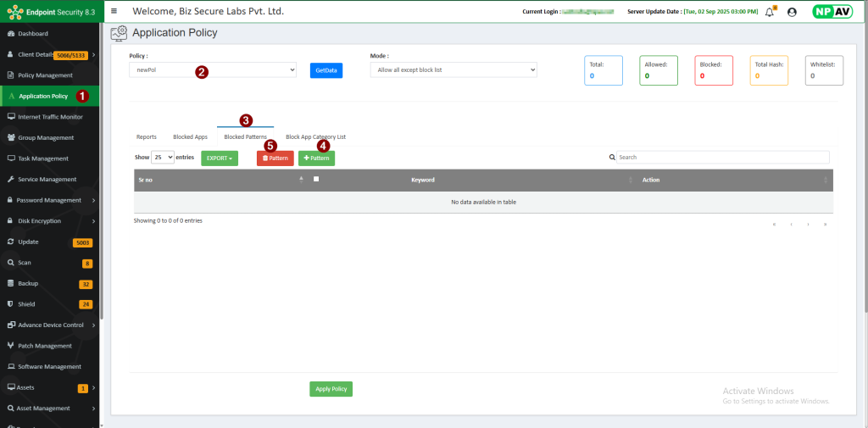
Task: Click the notification bell icon
Action: (x=770, y=12)
